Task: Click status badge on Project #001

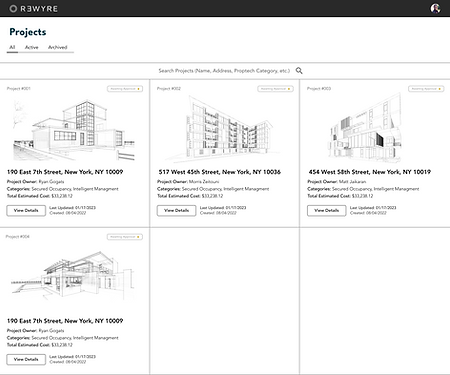Action: click(125, 89)
